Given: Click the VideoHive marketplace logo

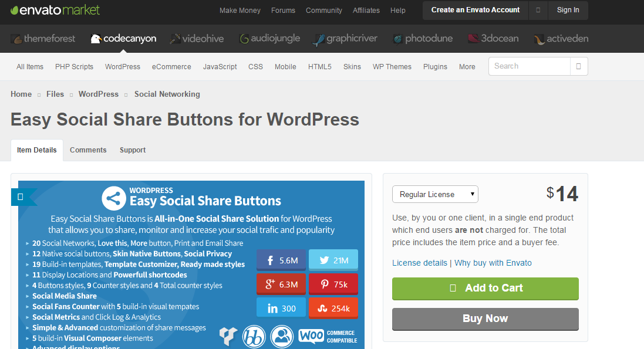Looking at the screenshot, I should click(197, 39).
